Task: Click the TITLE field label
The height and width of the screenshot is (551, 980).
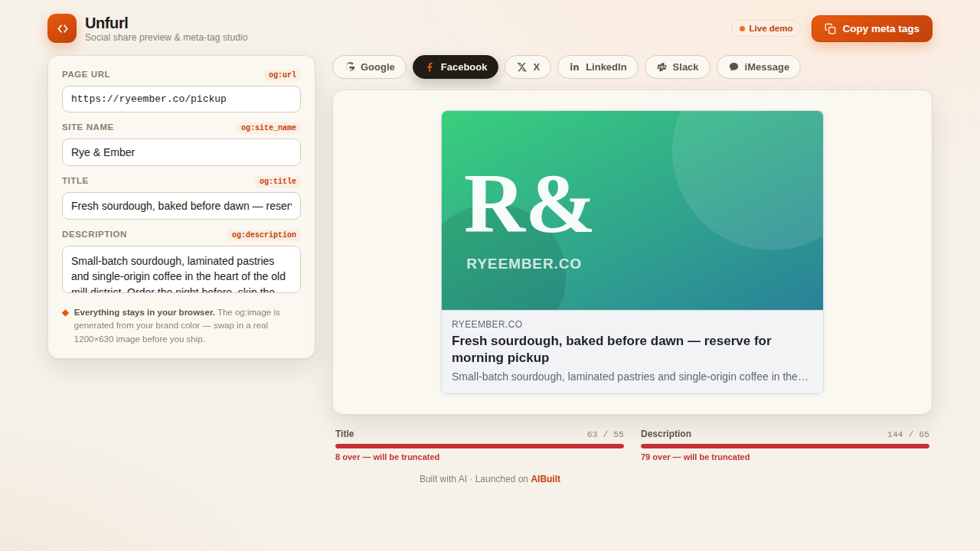Action: (75, 181)
